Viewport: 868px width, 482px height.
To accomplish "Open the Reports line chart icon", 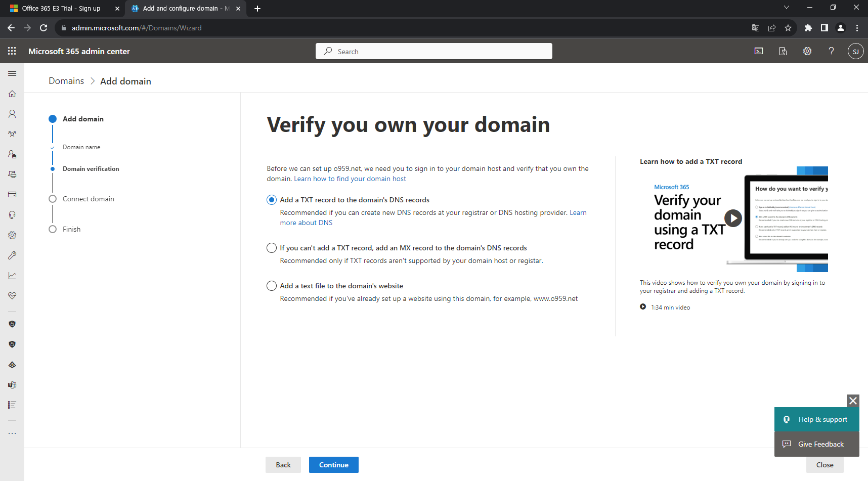I will 12,276.
